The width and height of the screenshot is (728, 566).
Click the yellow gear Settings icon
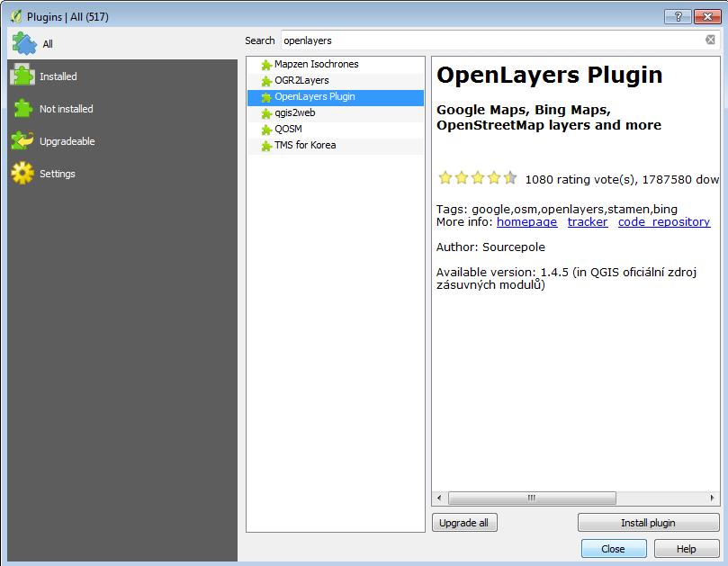click(x=22, y=173)
